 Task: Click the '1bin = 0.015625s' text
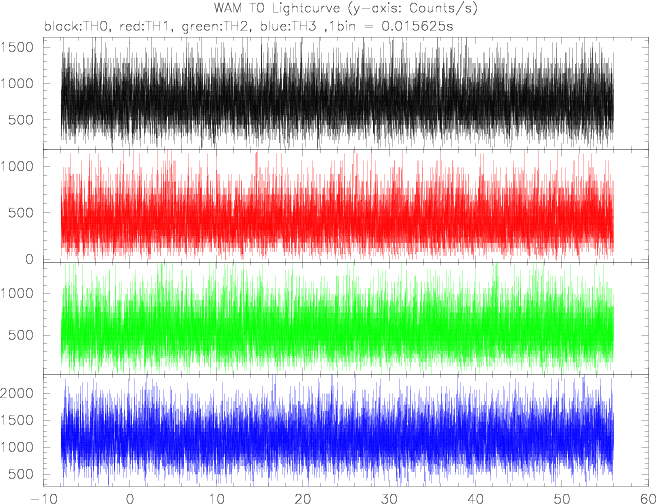[x=391, y=26]
